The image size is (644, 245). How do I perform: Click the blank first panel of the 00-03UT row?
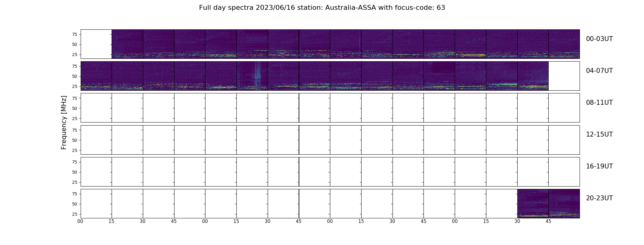pos(96,44)
